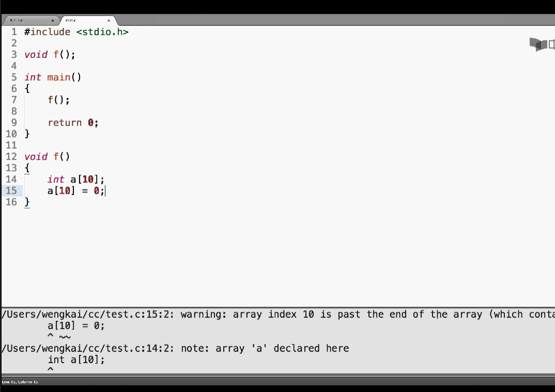This screenshot has width=555, height=392.
Task: Click the closing brace on line 16
Action: click(x=27, y=202)
